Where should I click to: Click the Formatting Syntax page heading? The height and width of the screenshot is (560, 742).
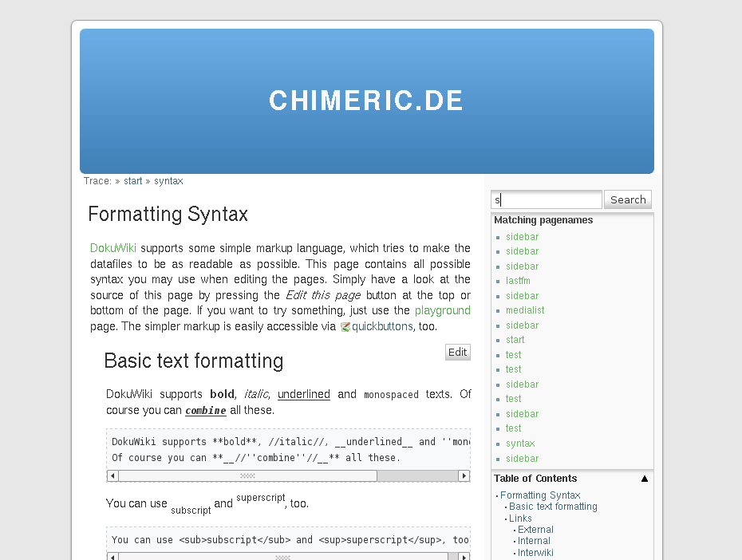pos(168,215)
